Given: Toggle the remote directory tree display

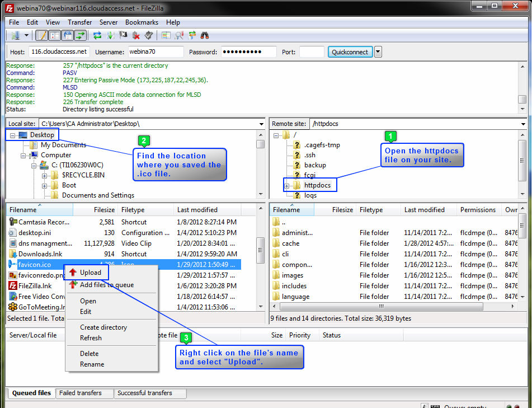Looking at the screenshot, I should click(x=68, y=35).
